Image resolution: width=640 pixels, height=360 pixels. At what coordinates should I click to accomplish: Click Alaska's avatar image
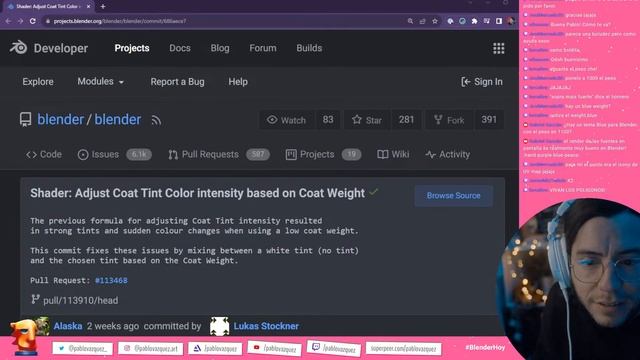[x=42, y=326]
